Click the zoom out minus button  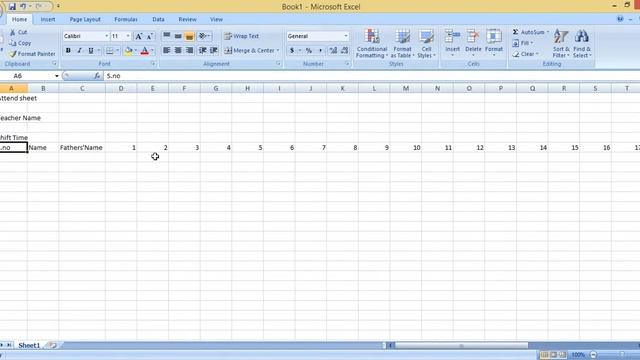[593, 355]
